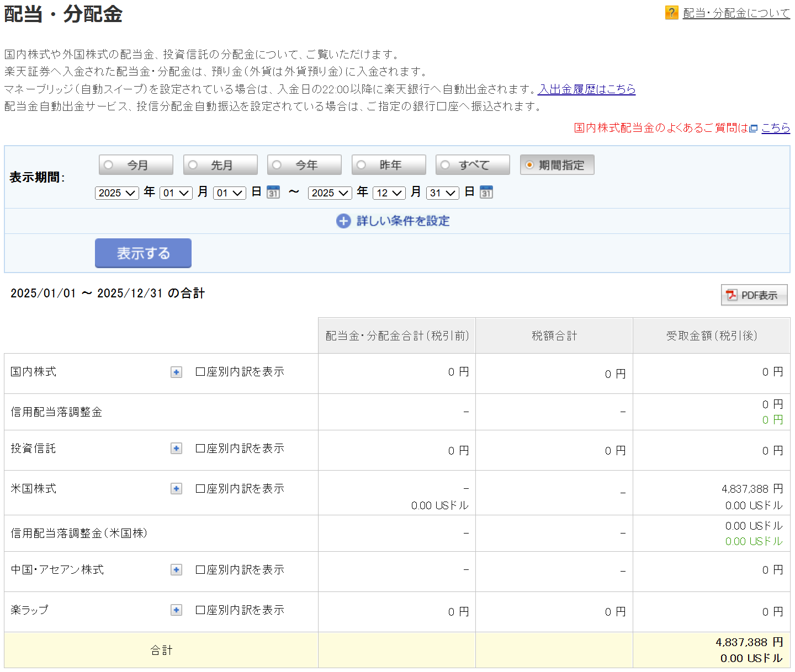Image resolution: width=795 pixels, height=672 pixels.
Task: Expand 中国・アセアン株式 account breakdown
Action: (176, 570)
